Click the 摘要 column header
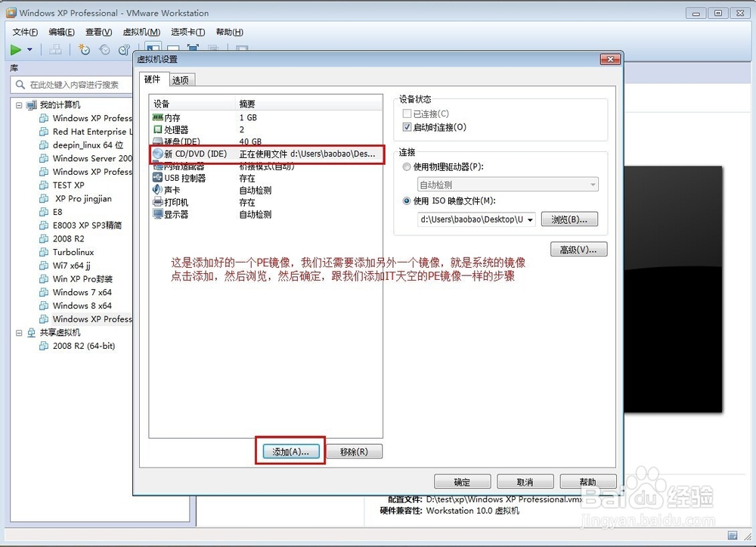 click(x=308, y=104)
